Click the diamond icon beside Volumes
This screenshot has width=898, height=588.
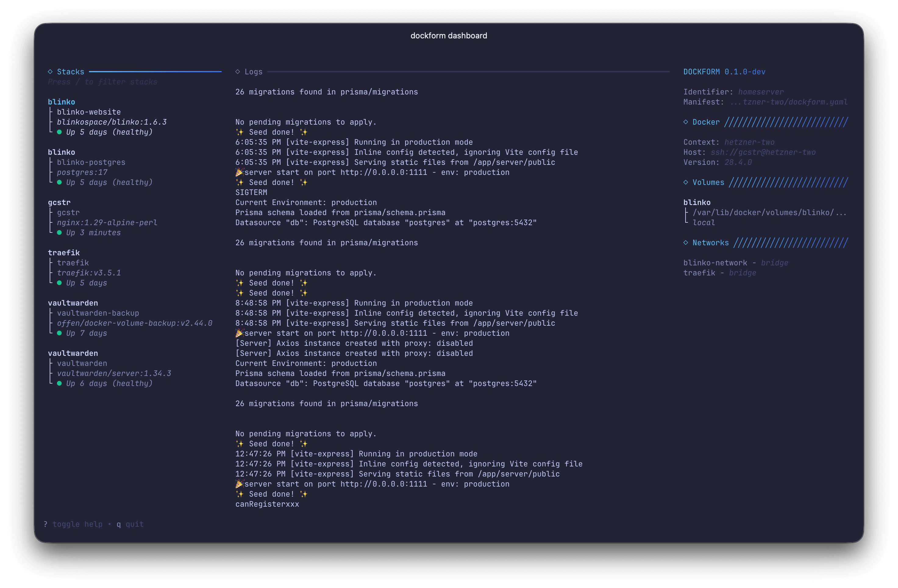pos(686,182)
